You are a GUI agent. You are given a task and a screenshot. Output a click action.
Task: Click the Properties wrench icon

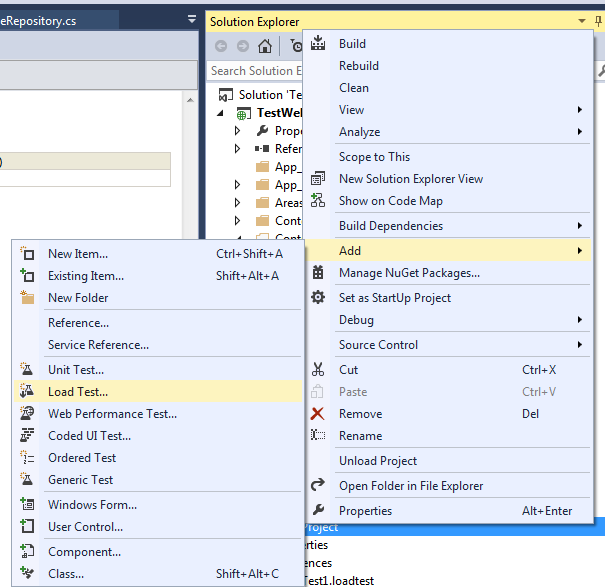point(318,511)
